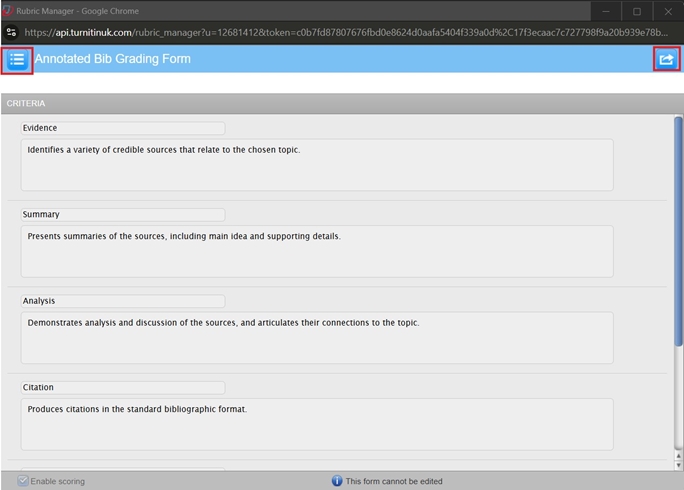Viewport: 684px width, 490px height.
Task: Click the URL in the address bar
Action: click(x=346, y=32)
